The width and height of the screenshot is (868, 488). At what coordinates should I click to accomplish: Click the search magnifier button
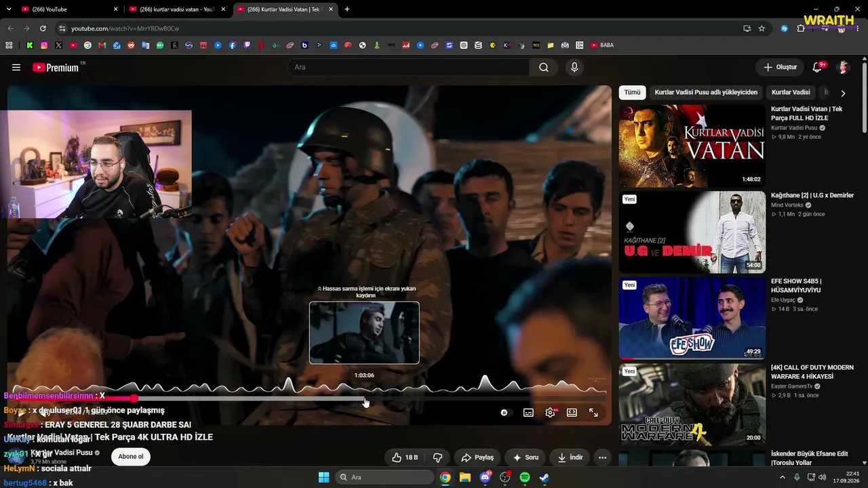544,67
